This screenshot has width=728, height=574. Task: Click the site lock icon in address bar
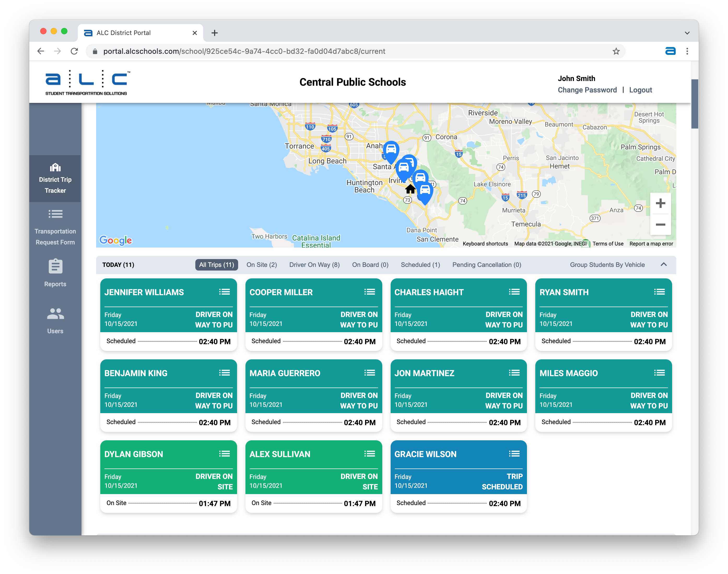pos(95,51)
